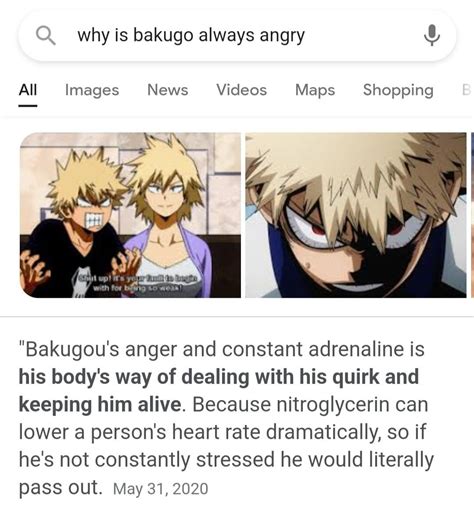Switch to the Images tab

click(92, 90)
